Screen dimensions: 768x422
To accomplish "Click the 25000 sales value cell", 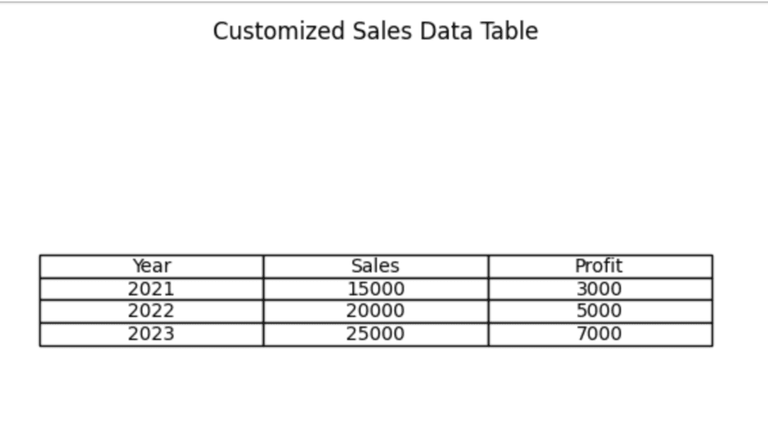I will click(x=375, y=334).
